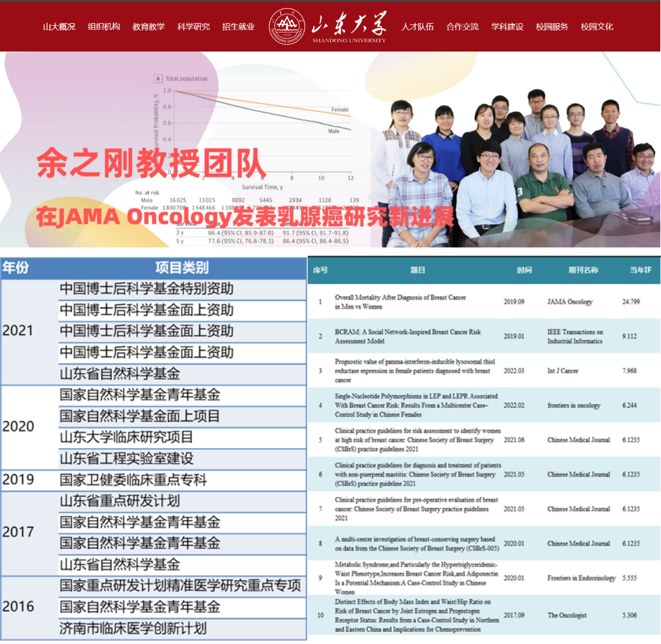Click the Body Mass Index paper title

pos(417,616)
